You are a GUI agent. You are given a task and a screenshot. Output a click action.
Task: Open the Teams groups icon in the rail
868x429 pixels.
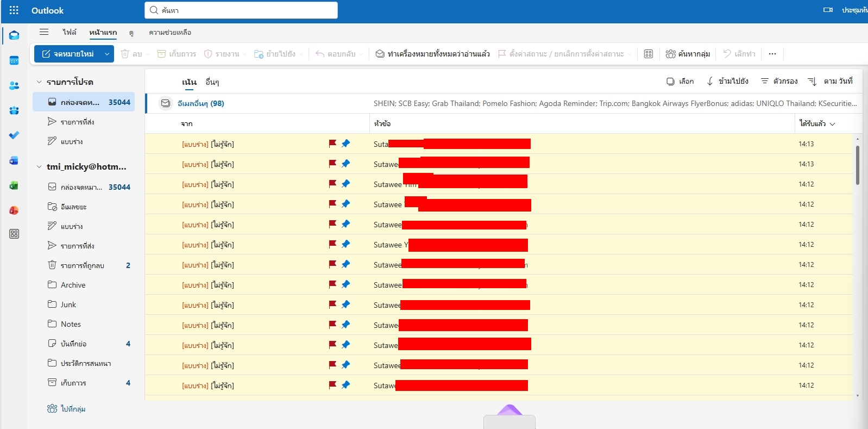pyautogui.click(x=14, y=110)
